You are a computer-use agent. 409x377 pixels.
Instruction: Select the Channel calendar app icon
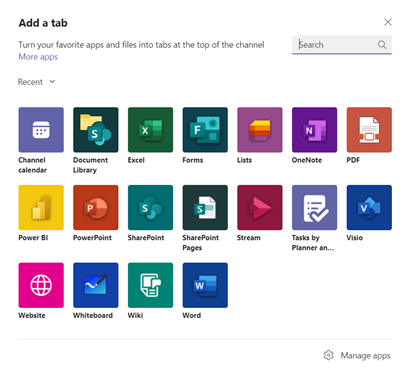(41, 130)
